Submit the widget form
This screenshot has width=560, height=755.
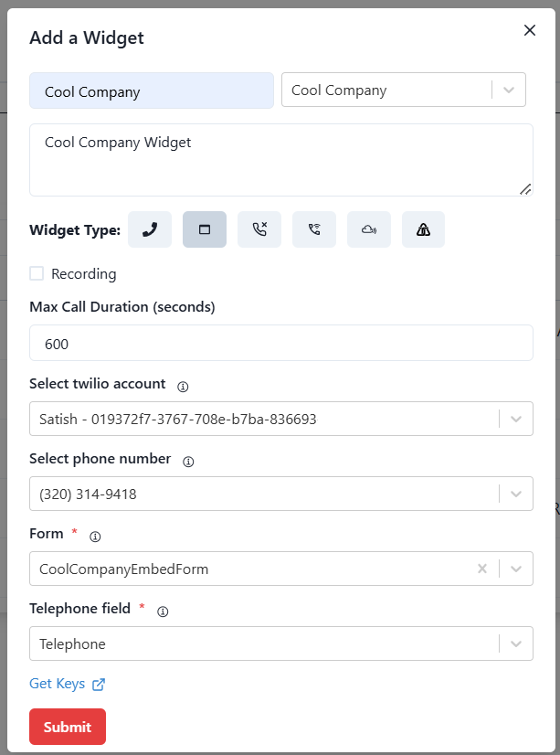[x=68, y=727]
